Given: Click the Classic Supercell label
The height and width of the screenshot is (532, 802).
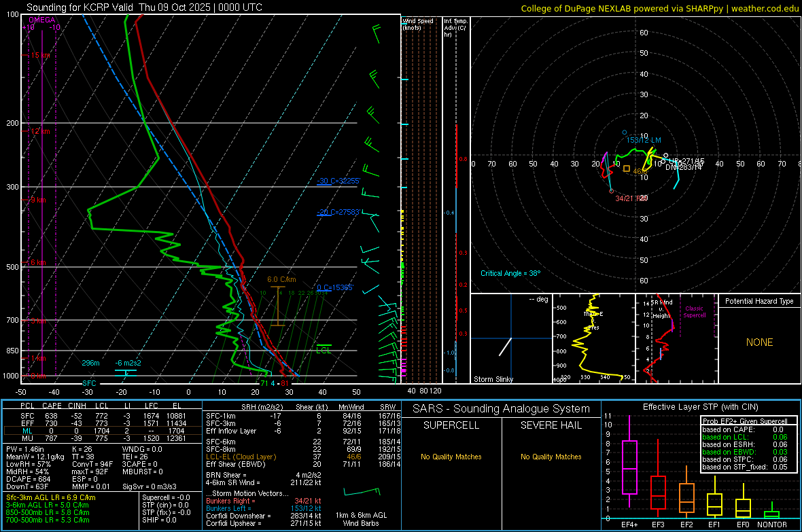Looking at the screenshot, I should [695, 312].
